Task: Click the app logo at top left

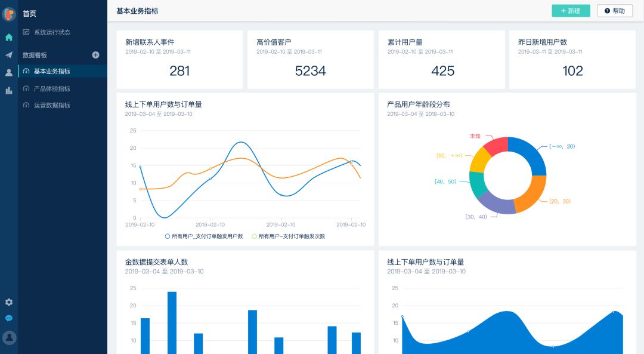Action: [x=8, y=13]
